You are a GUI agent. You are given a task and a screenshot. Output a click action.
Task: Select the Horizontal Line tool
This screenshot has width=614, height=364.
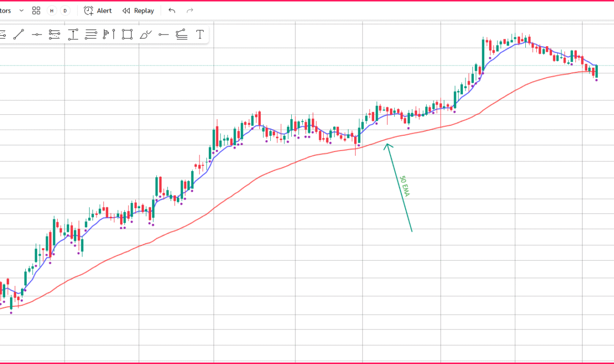(x=36, y=35)
